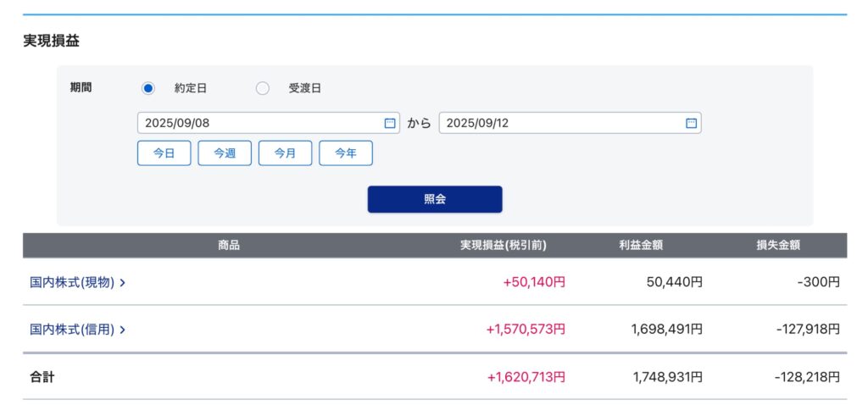The height and width of the screenshot is (405, 868).
Task: Open the 国内株式(現物) details link
Action: [72, 282]
